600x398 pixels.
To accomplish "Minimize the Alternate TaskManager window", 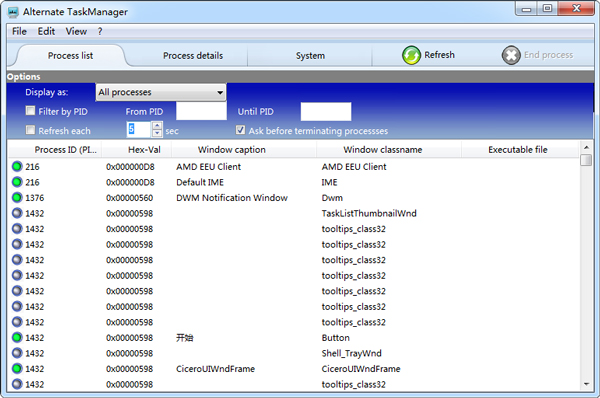I will (527, 8).
